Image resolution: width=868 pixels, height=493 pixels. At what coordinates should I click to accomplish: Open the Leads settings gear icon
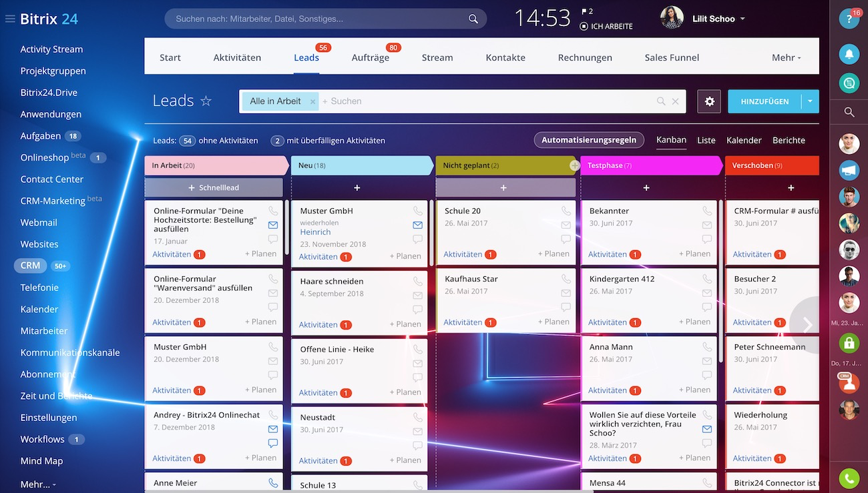[x=709, y=101]
